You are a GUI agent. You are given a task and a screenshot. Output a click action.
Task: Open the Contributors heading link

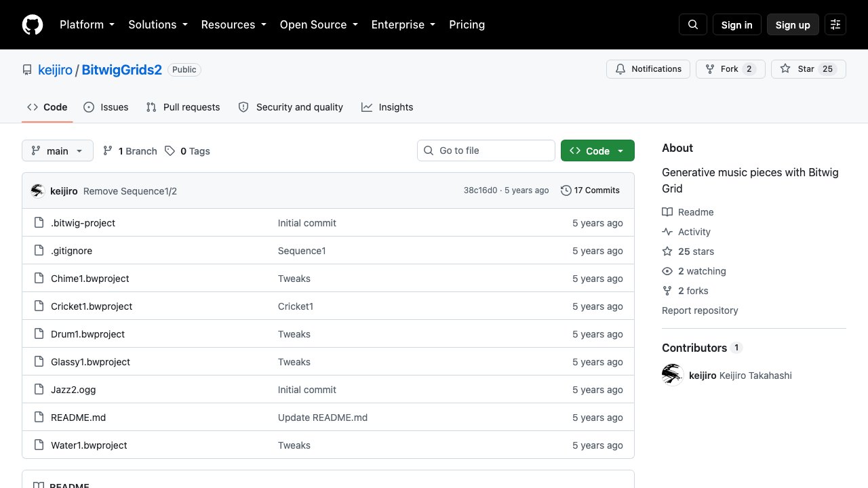tap(702, 348)
